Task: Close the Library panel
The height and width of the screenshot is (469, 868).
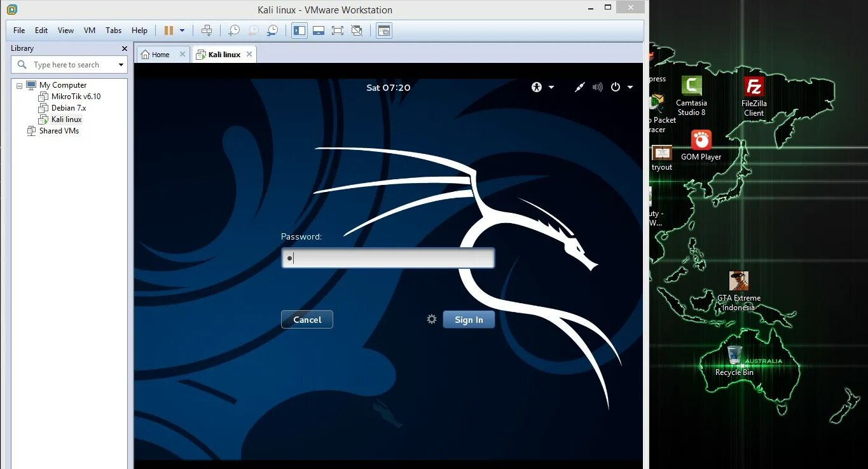Action: (x=125, y=48)
